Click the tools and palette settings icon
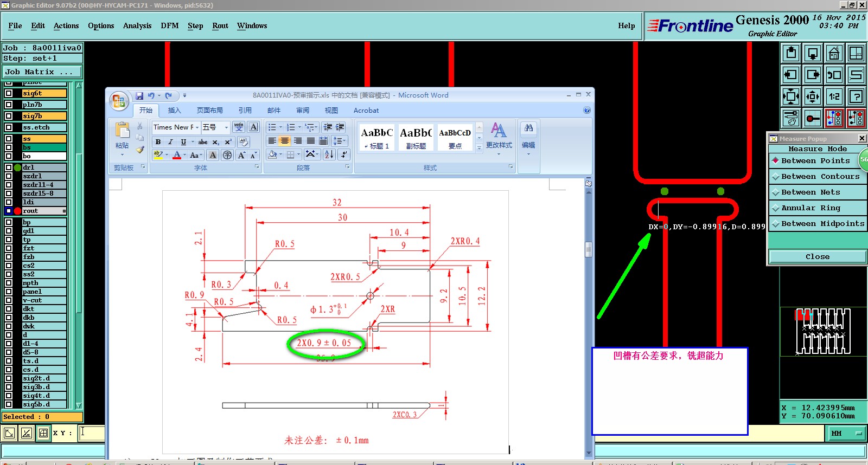This screenshot has height=465, width=868. point(791,118)
